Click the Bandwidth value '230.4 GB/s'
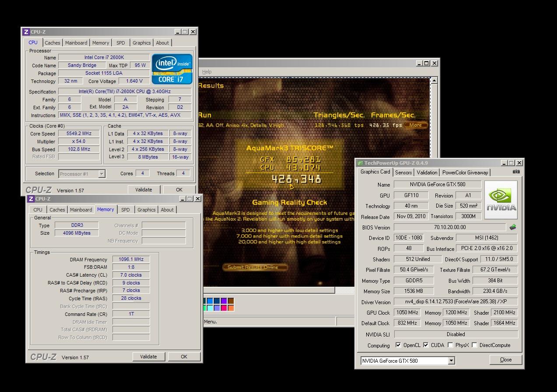Screen dimensions: 557x392 (x=495, y=291)
